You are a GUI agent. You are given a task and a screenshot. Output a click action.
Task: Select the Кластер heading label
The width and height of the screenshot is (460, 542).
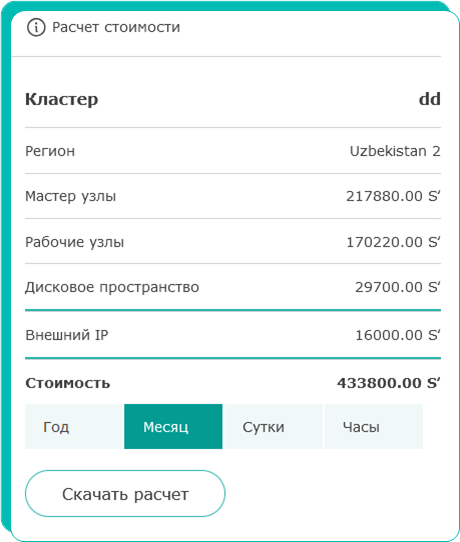pos(62,100)
